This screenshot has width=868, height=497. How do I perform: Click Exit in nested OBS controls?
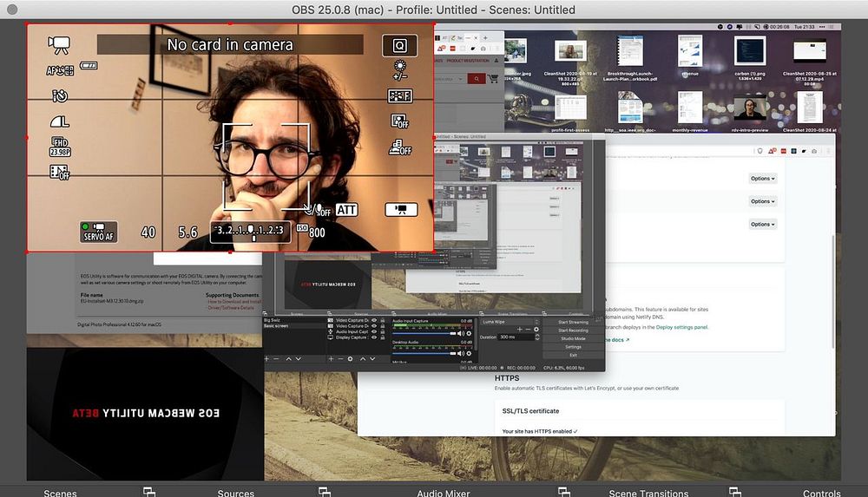pyautogui.click(x=573, y=355)
